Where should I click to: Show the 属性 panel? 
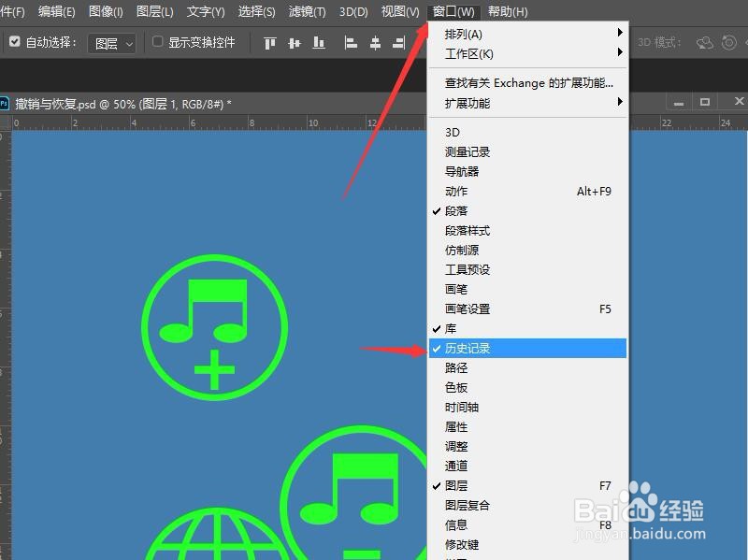tap(527, 427)
